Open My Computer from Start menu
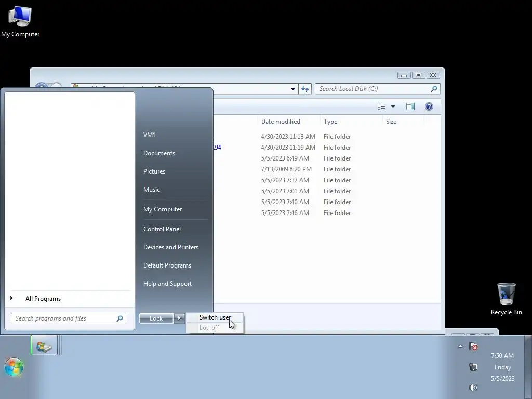Image resolution: width=532 pixels, height=399 pixels. pos(163,209)
